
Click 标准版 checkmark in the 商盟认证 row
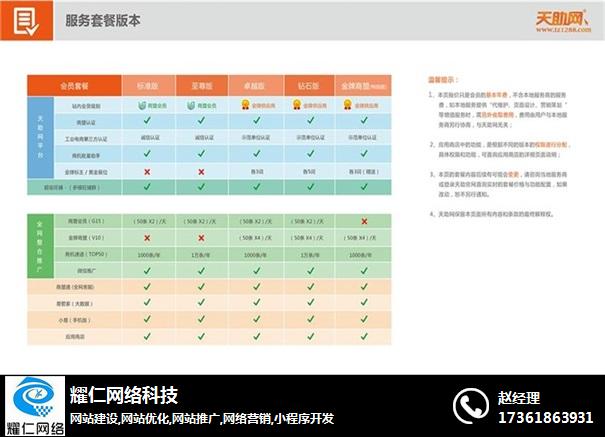click(x=147, y=120)
